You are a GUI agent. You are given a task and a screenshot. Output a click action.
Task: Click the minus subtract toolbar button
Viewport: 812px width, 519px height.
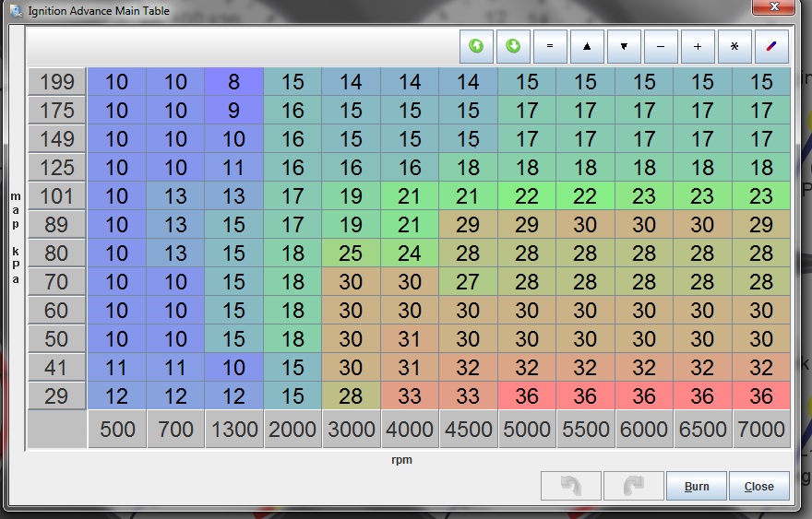(661, 47)
